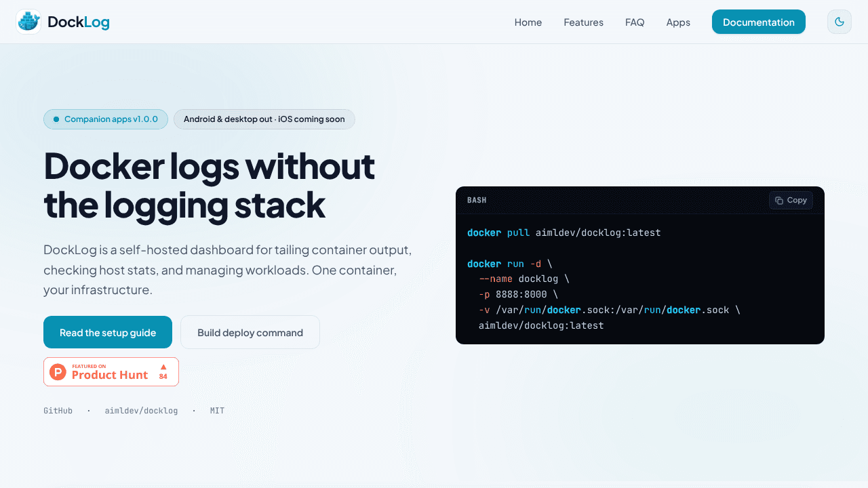Click the Product Hunt upvote arrow
Screen dimensions: 868x488
[x=163, y=367]
